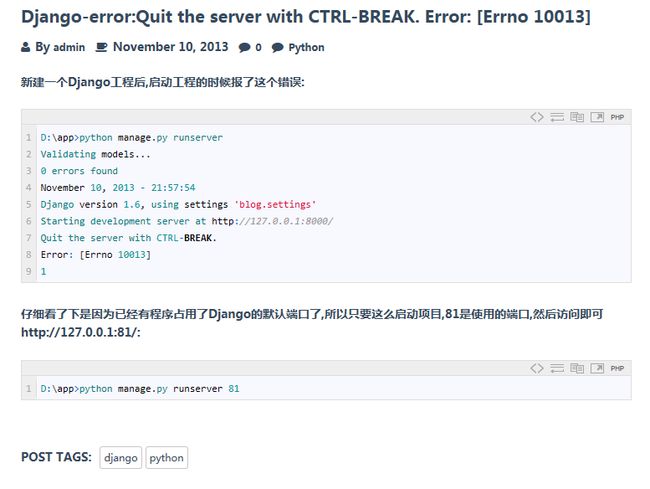This screenshot has width=650, height=489.
Task: Click code line 'python manage.py runserver 81'
Action: click(140, 389)
